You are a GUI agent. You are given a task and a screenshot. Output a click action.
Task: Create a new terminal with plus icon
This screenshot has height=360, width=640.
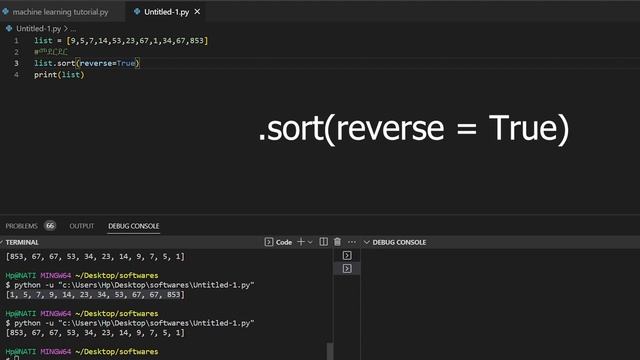coord(301,242)
